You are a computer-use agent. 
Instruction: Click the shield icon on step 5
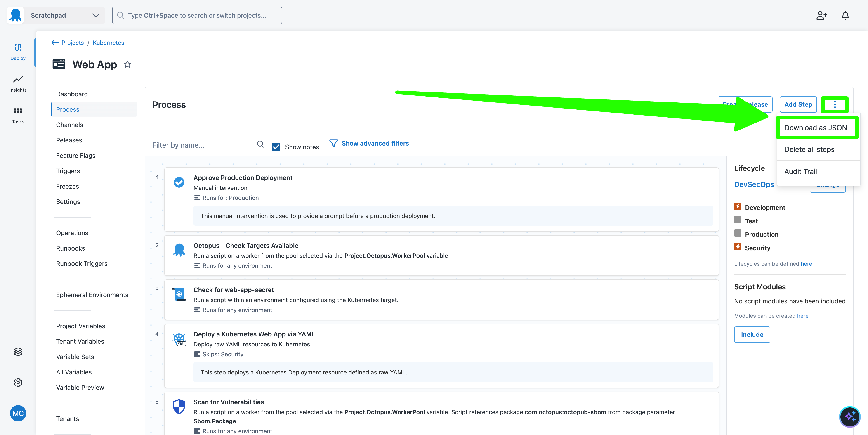[179, 406]
